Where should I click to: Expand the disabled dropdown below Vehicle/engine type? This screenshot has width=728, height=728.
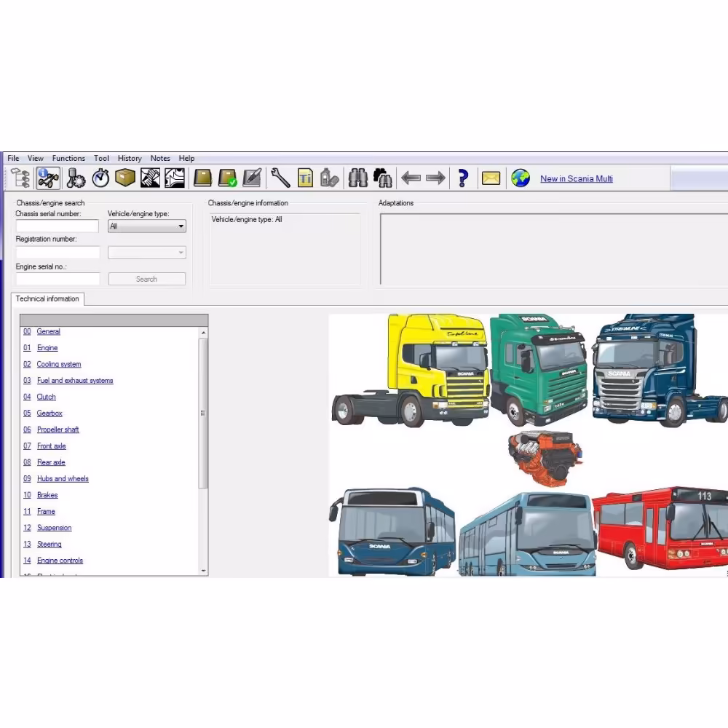(x=147, y=253)
